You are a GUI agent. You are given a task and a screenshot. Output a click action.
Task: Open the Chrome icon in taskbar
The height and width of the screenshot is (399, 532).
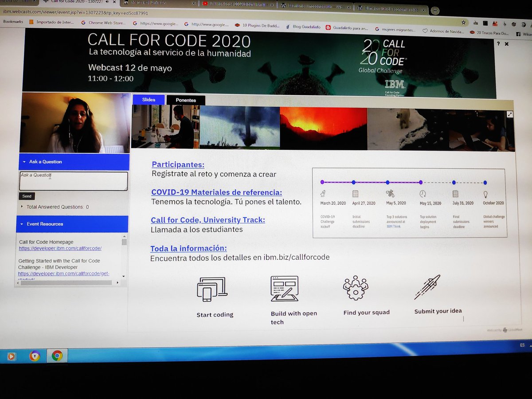pos(57,355)
